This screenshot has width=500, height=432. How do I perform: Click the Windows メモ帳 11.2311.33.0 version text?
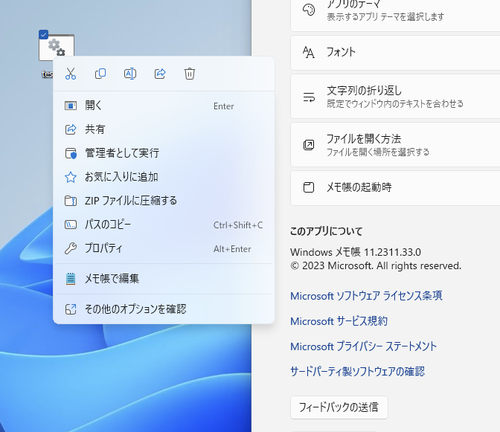(x=355, y=252)
